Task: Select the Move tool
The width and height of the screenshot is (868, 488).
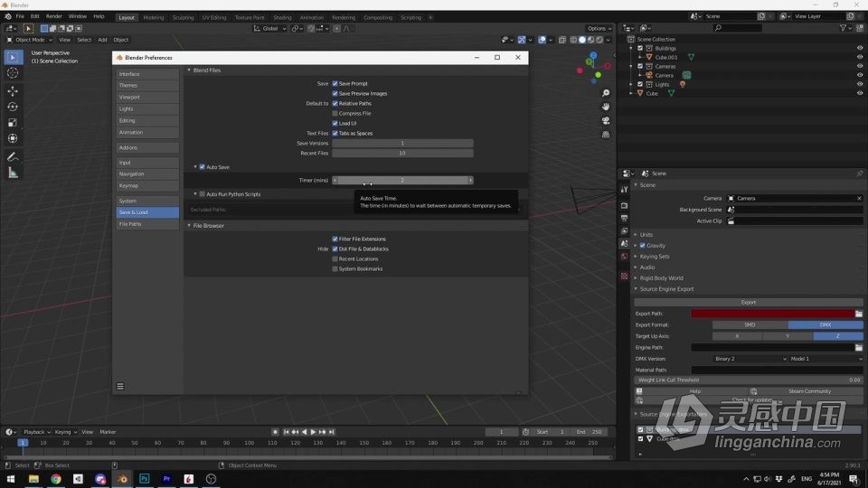Action: pos(13,90)
